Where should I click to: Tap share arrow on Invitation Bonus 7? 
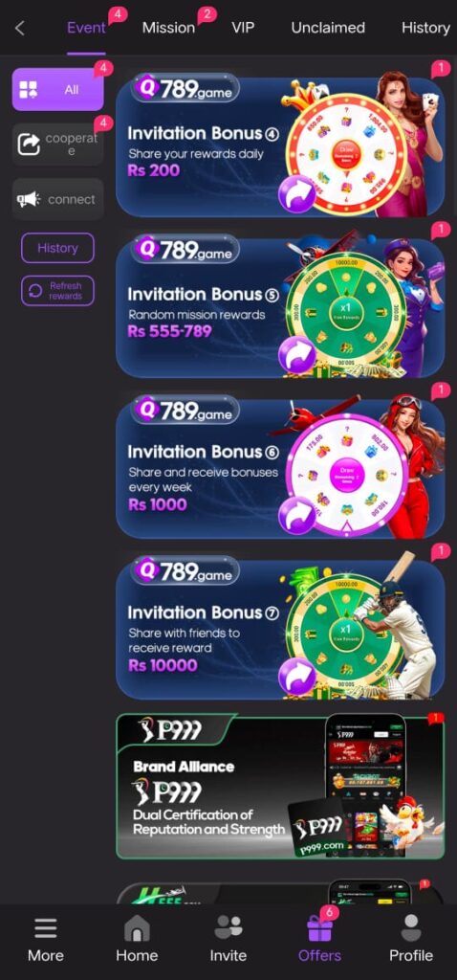[x=297, y=677]
